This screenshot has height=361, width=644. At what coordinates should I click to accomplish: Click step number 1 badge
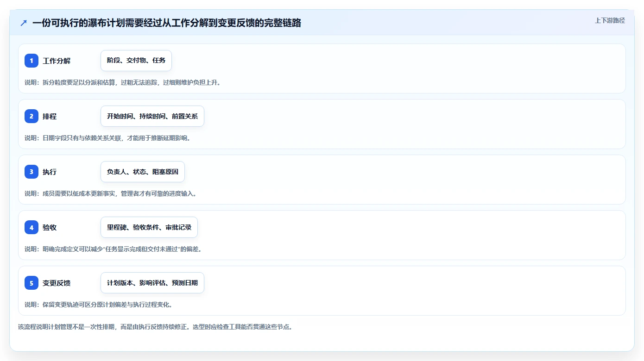[x=32, y=61]
